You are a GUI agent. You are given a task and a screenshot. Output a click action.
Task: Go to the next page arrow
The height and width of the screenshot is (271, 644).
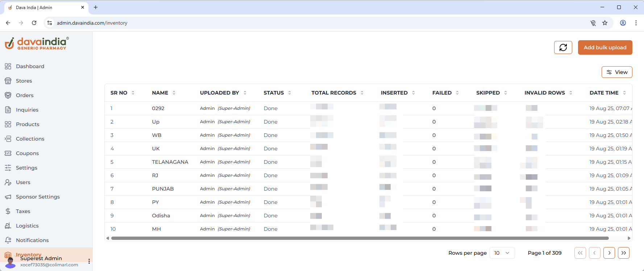point(609,253)
